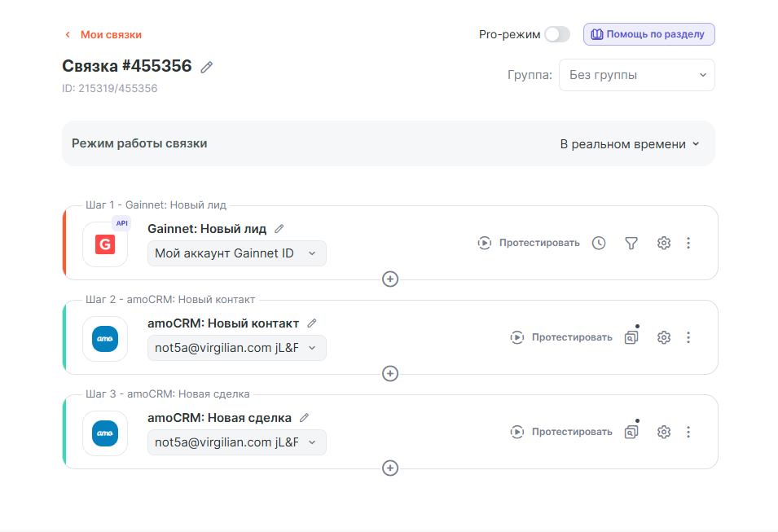Click Протестировать for the Gainnet step

530,243
